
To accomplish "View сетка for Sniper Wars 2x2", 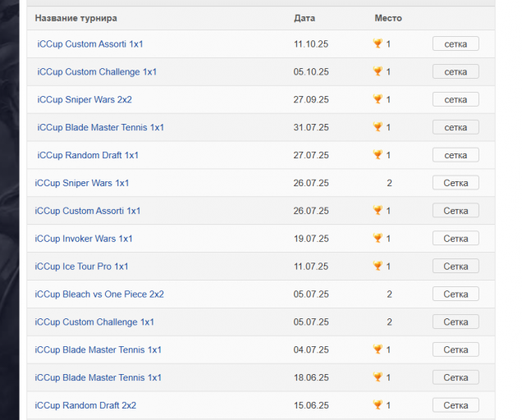I will pos(456,99).
